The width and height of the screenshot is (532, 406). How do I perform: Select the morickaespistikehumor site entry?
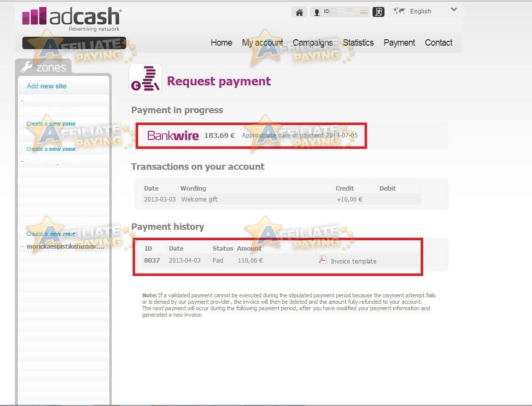tap(65, 246)
